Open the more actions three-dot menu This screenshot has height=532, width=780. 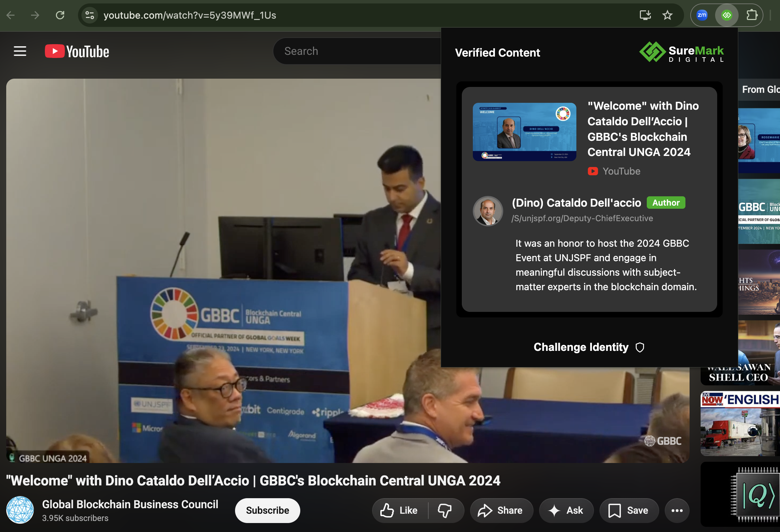tap(677, 510)
